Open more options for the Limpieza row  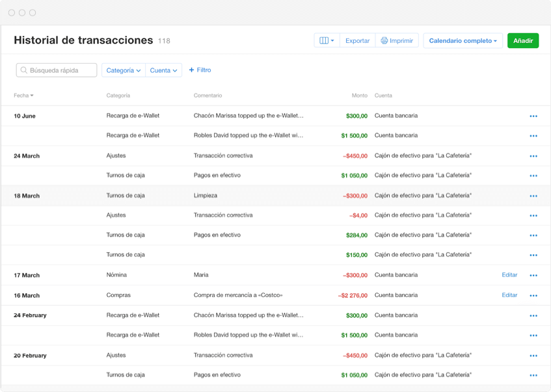pyautogui.click(x=533, y=196)
